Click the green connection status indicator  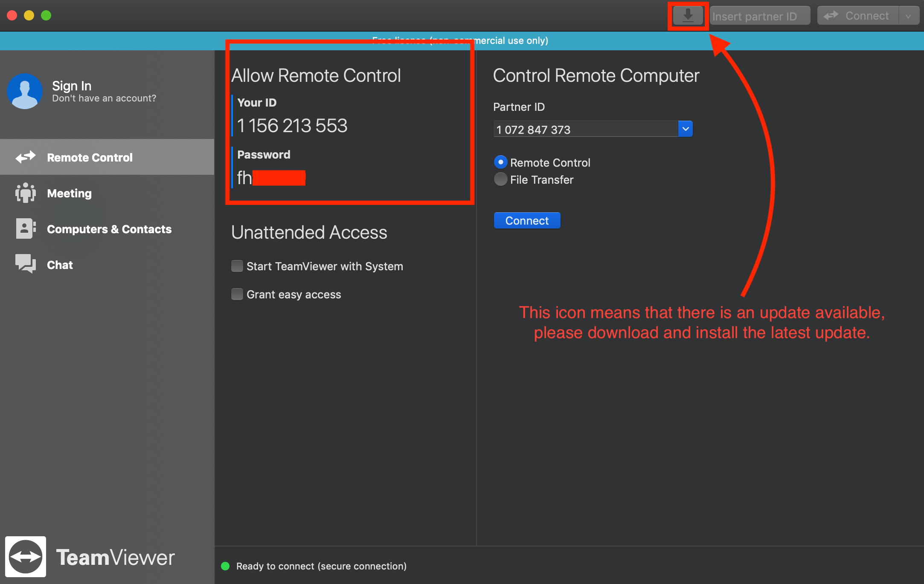(x=225, y=566)
